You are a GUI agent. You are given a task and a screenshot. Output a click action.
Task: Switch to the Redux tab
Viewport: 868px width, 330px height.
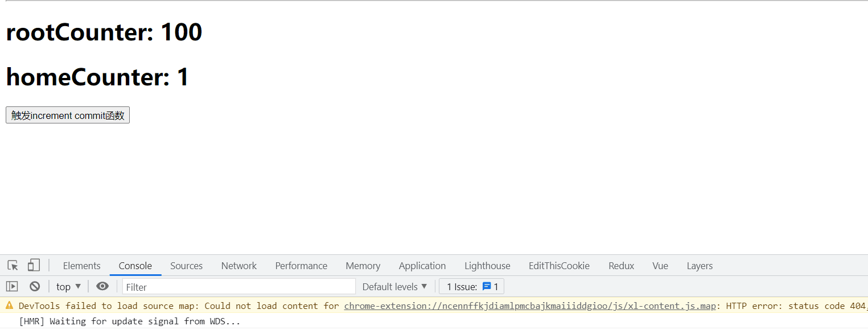[621, 265]
